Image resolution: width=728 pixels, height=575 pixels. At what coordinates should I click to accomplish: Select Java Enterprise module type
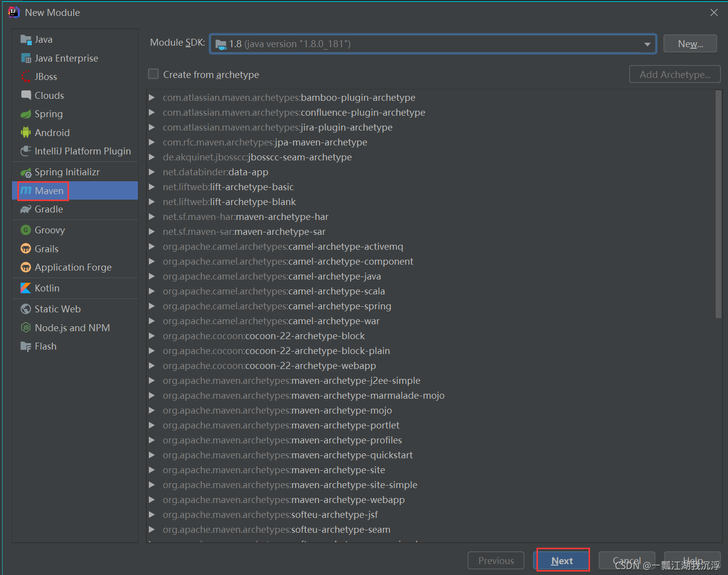75,58
